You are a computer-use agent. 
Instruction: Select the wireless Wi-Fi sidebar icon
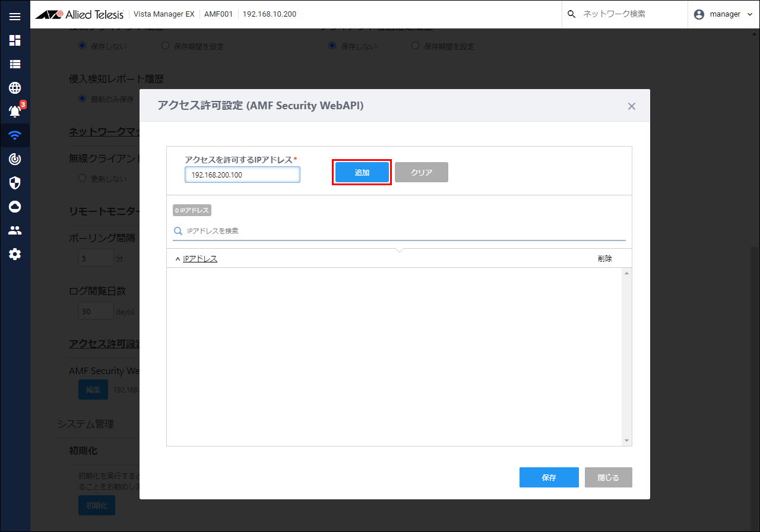pyautogui.click(x=15, y=135)
